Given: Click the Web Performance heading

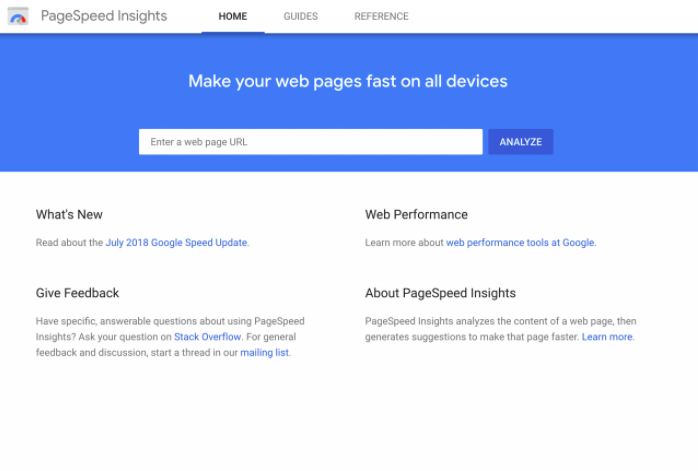Looking at the screenshot, I should point(416,215).
